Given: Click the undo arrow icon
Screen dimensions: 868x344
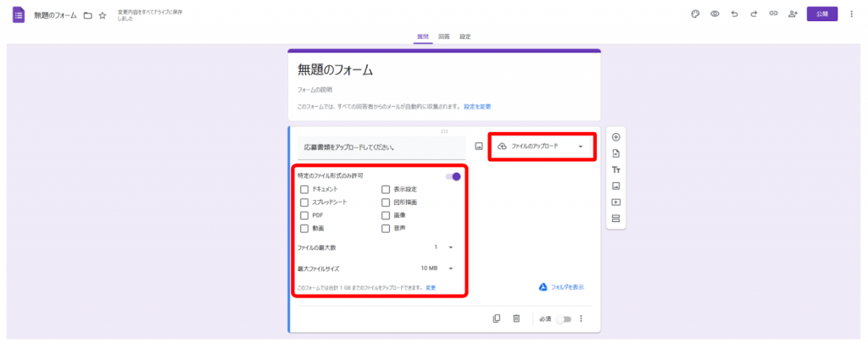Looking at the screenshot, I should coord(733,14).
